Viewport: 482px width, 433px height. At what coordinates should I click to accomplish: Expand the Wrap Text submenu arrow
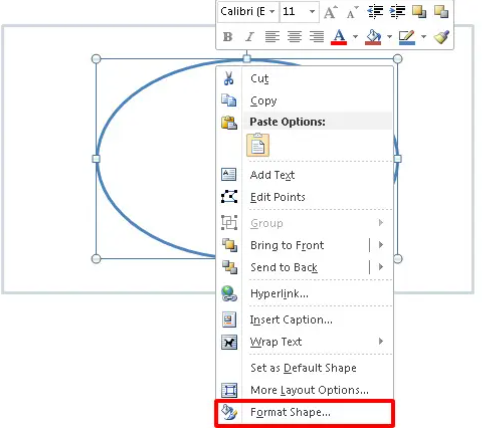pos(381,341)
